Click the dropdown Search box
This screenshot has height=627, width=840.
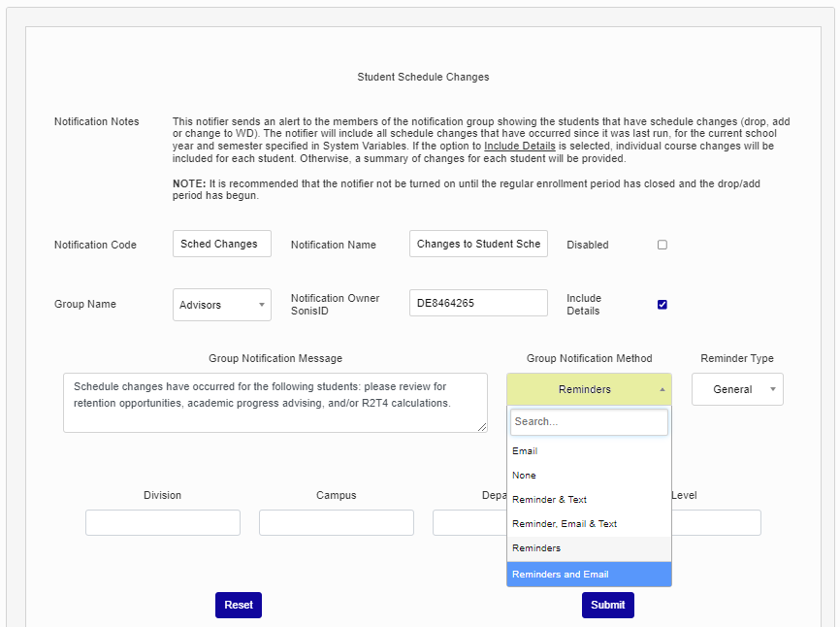point(589,422)
